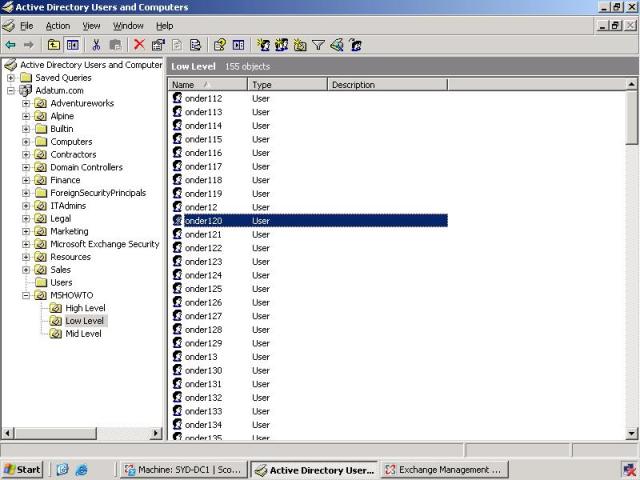Click the Forward arrow toolbar icon
Viewport: 640px width, 480px height.
point(29,45)
